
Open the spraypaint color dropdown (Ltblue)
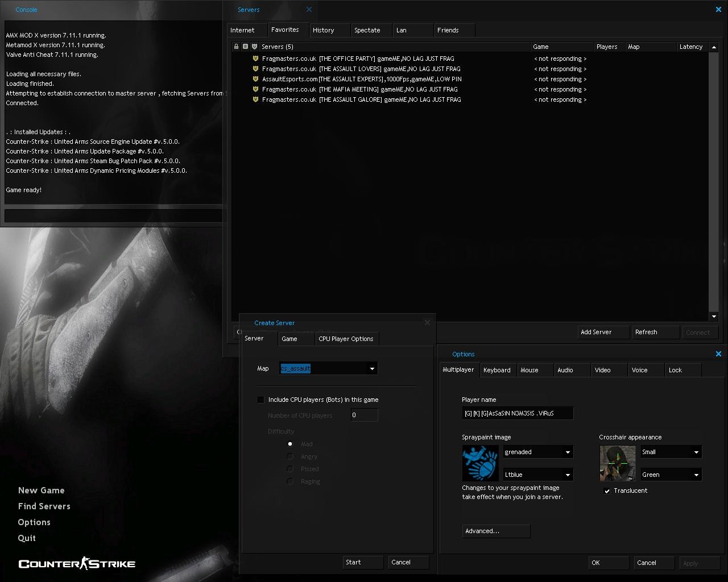(x=538, y=475)
